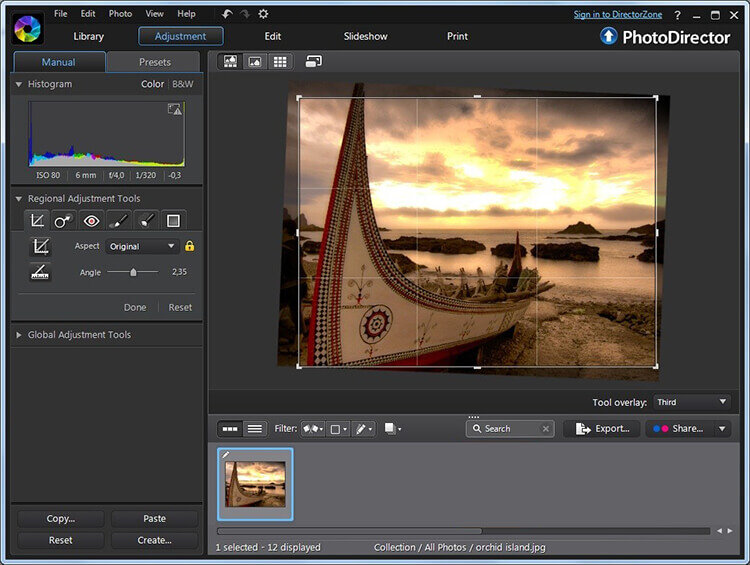Open the Library module tab

(88, 36)
